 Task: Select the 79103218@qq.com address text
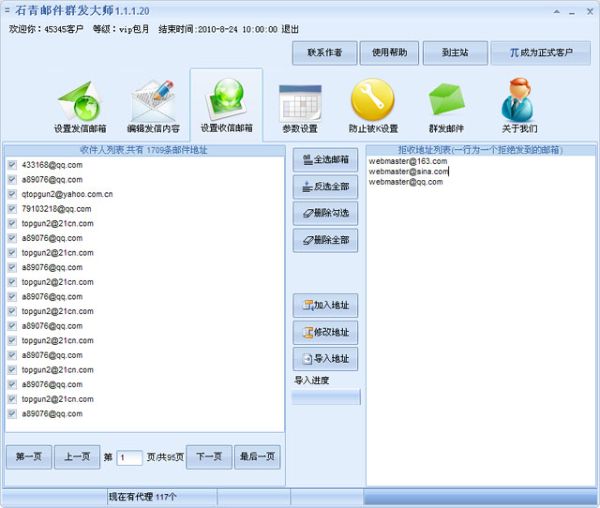56,209
